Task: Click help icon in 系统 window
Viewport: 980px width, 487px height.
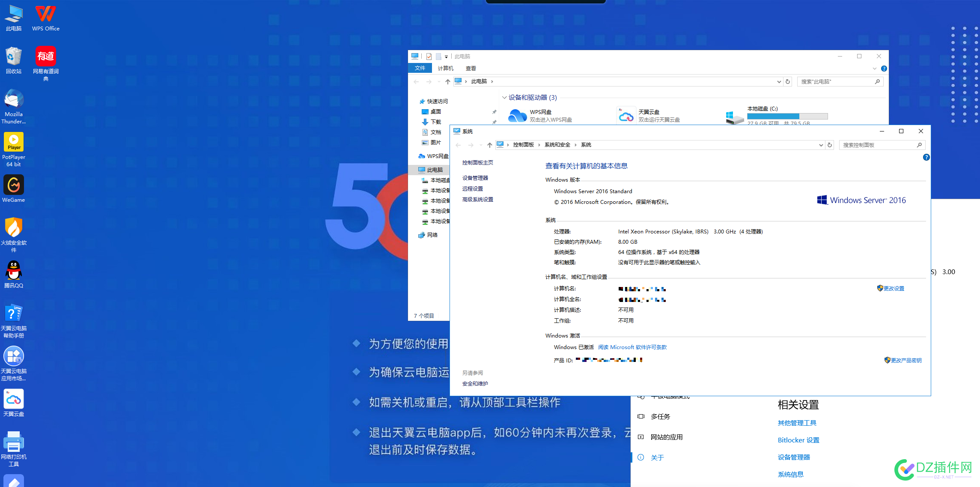Action: [x=926, y=157]
